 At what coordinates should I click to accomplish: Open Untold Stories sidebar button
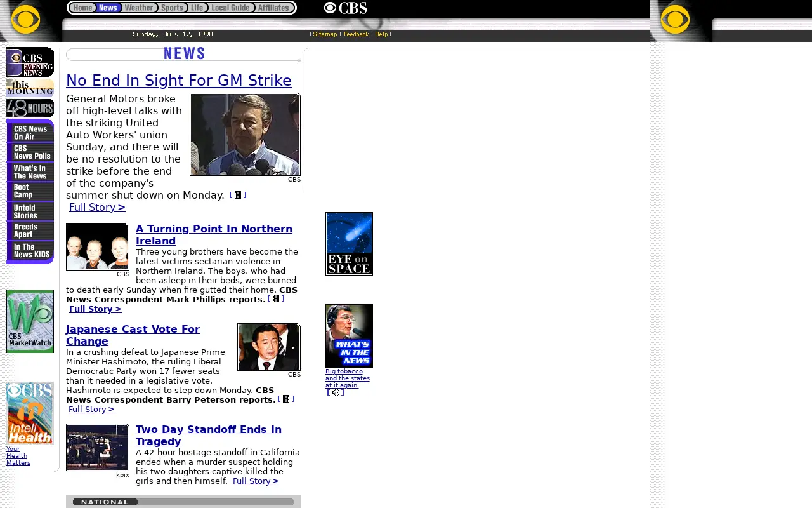click(30, 211)
